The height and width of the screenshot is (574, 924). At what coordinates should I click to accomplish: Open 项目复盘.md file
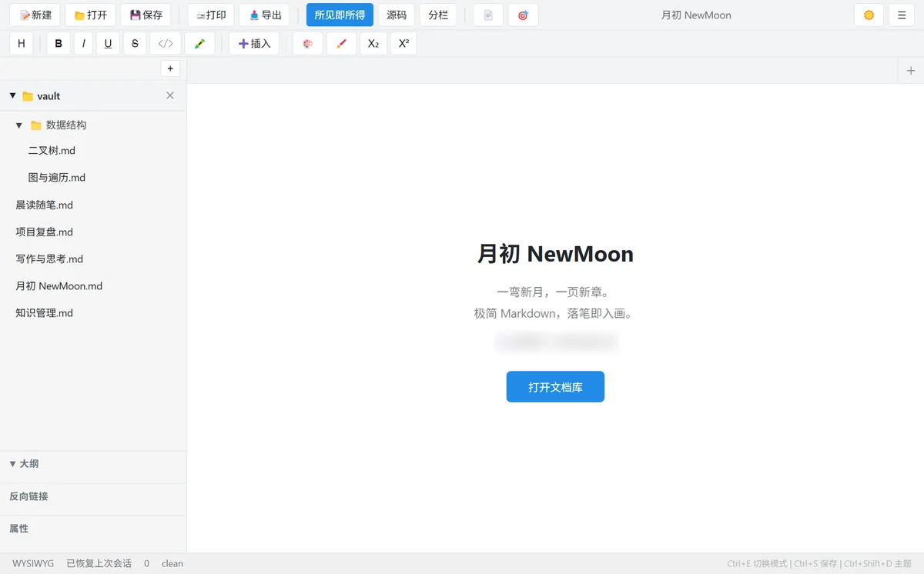[x=44, y=232]
